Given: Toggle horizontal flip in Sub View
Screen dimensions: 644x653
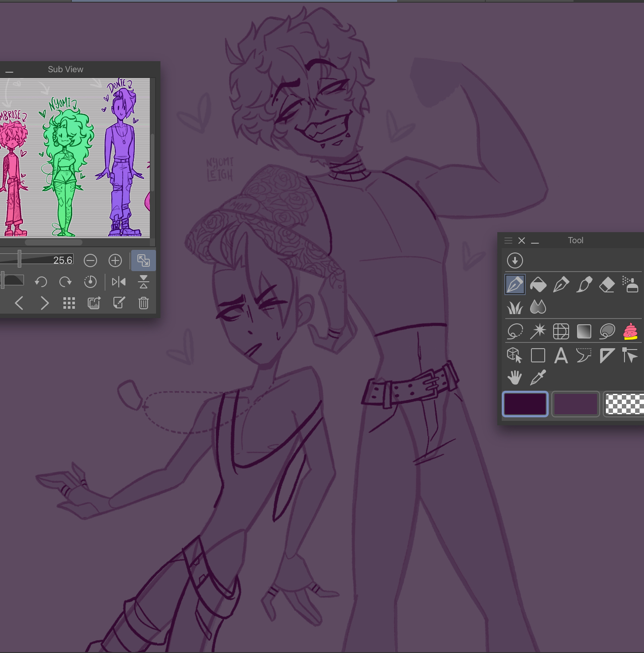Looking at the screenshot, I should pyautogui.click(x=119, y=282).
